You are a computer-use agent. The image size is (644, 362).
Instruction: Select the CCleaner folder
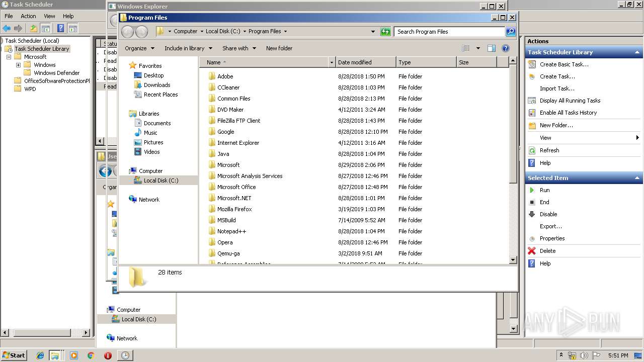coord(228,87)
